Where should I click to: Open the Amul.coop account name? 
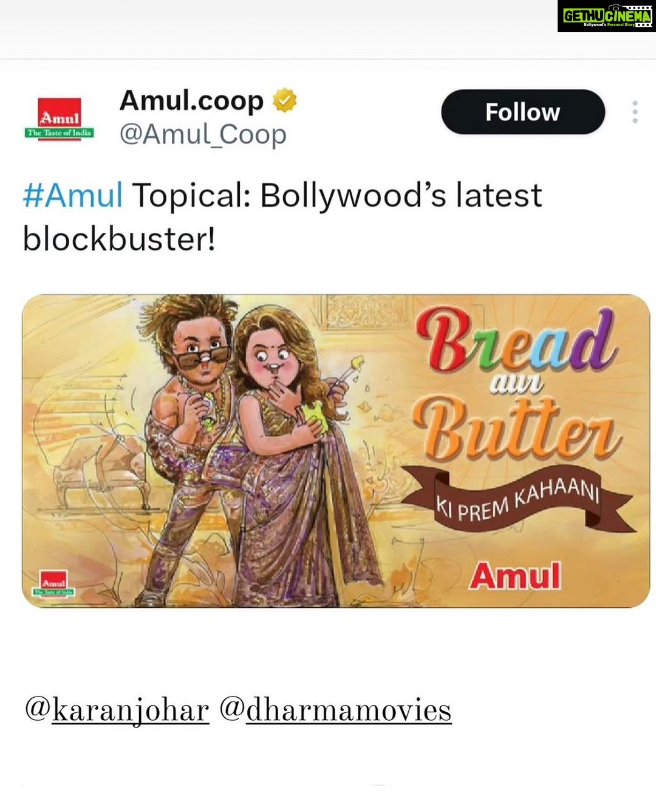coord(191,101)
